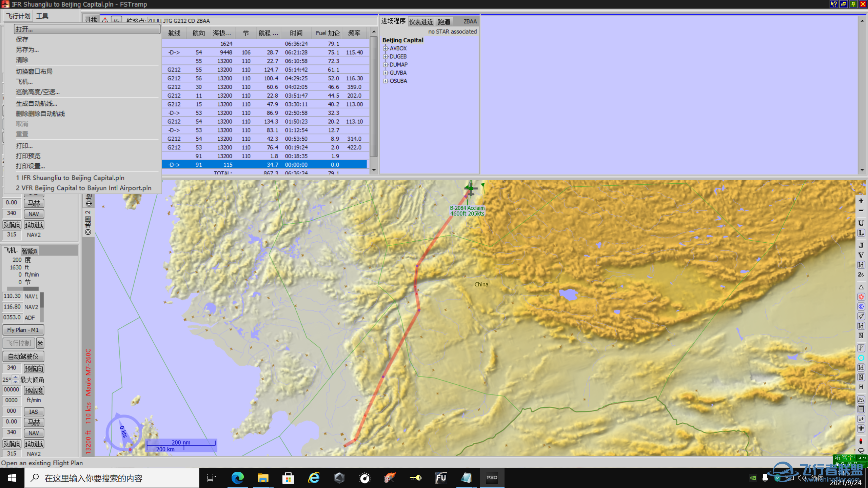This screenshot has height=488, width=868.
Task: Open File Explorer from the taskbar
Action: point(263,478)
